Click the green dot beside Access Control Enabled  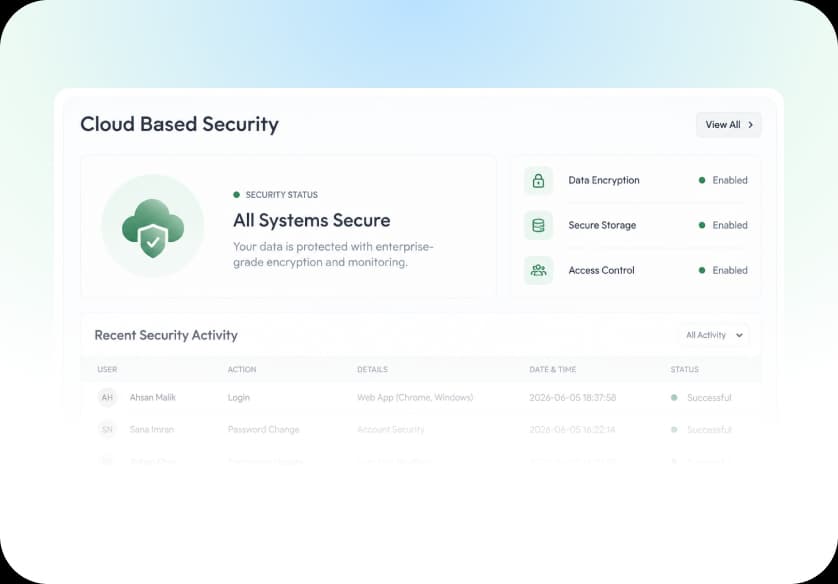702,270
